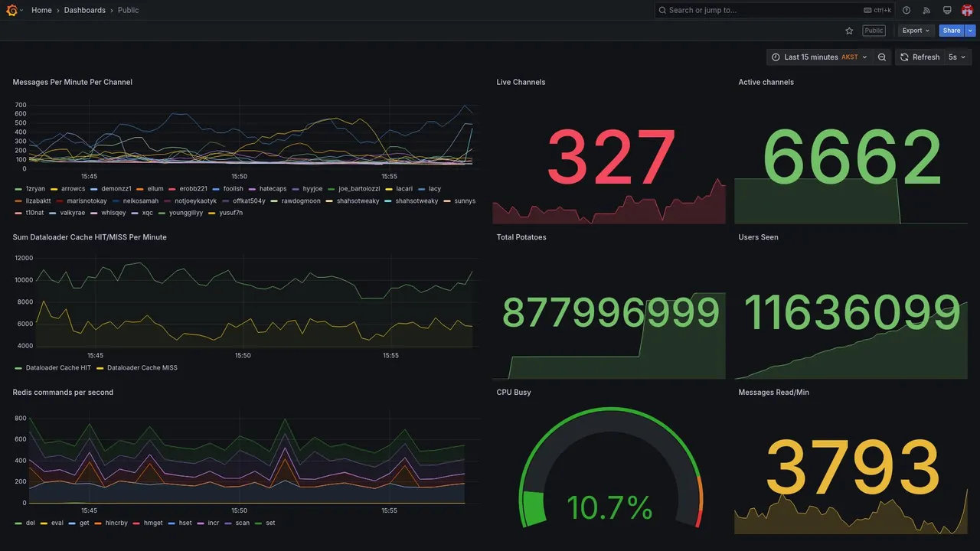Screen dimensions: 980x551
Task: Click the Live Channels panel title
Action: 521,82
